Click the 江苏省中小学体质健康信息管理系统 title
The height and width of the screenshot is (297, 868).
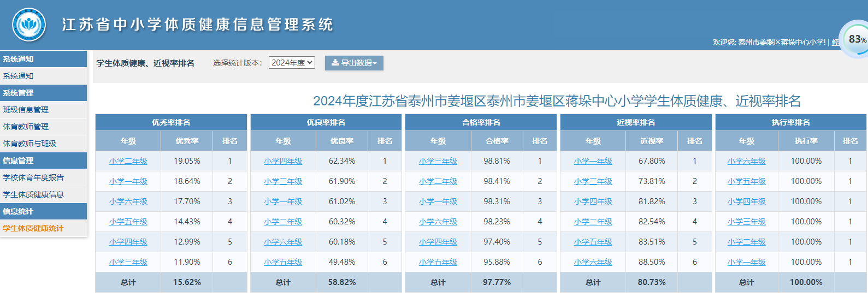pos(198,25)
